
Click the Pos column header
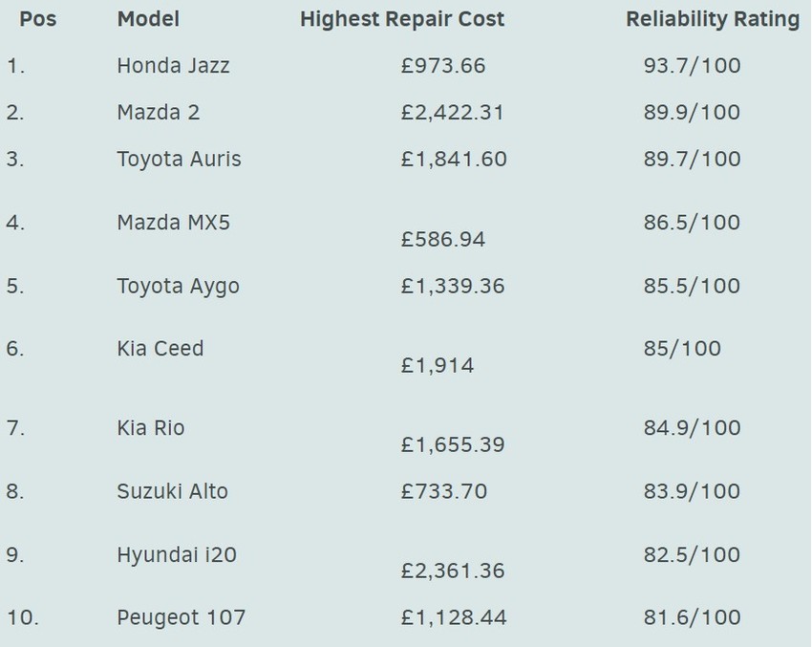(x=37, y=19)
